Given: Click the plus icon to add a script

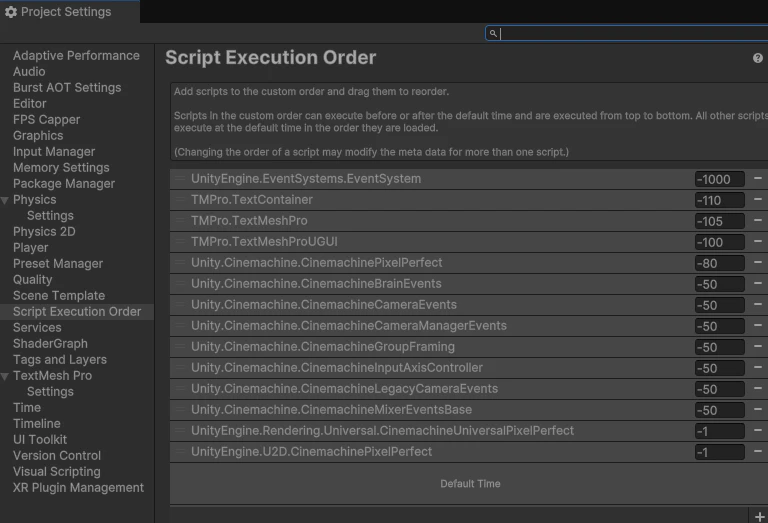Looking at the screenshot, I should click(x=760, y=517).
